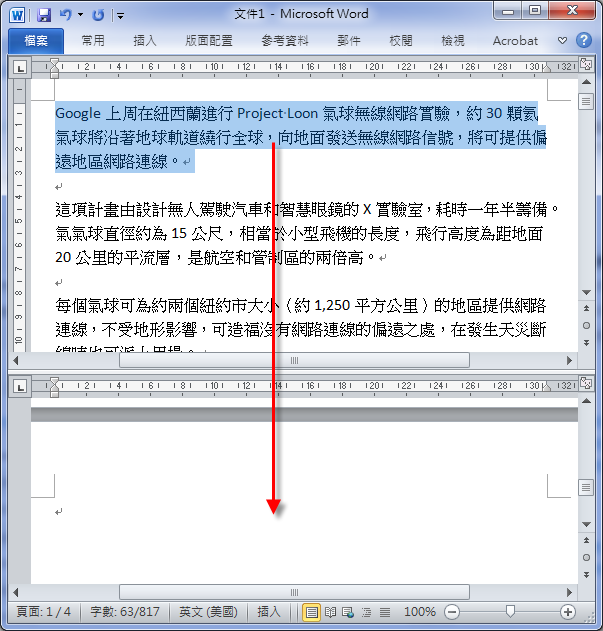The image size is (603, 631).
Task: Click the upper pane vertical scrollbar thumb
Action: [x=586, y=102]
